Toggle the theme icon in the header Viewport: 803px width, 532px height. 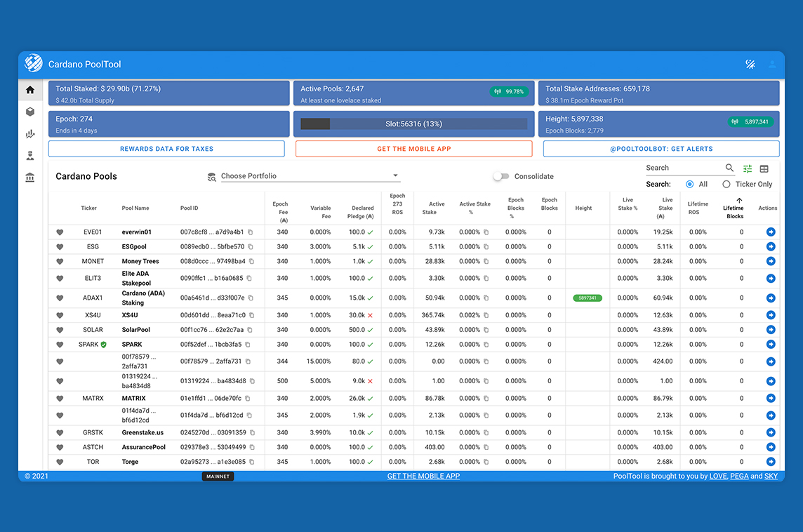click(x=750, y=64)
